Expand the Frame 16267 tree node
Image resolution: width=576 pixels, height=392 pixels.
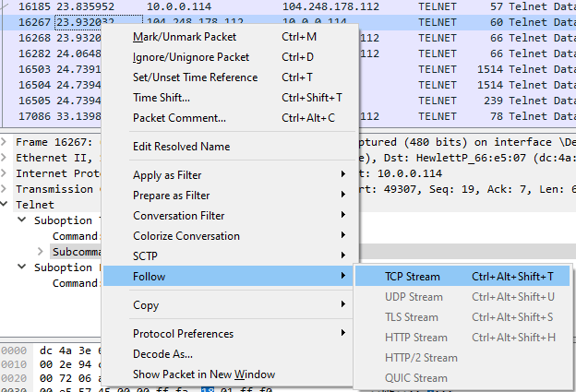6,143
